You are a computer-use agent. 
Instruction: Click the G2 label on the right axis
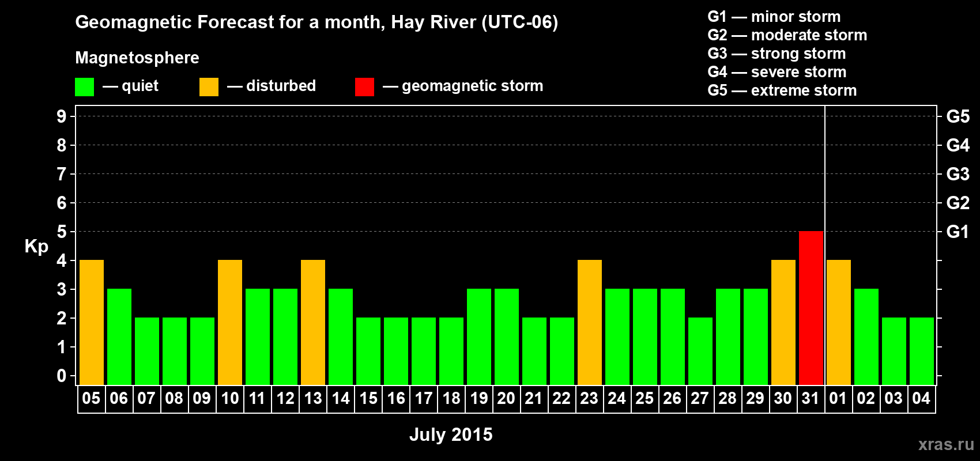tap(958, 203)
